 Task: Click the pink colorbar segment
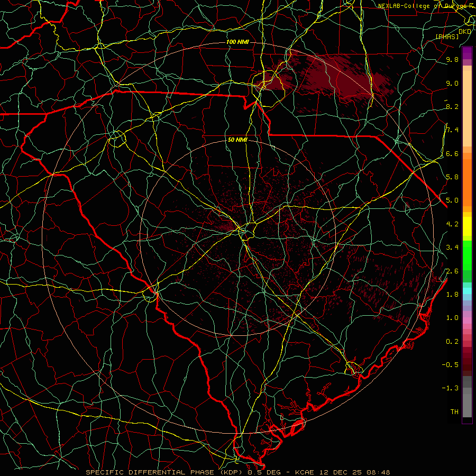coord(467,321)
